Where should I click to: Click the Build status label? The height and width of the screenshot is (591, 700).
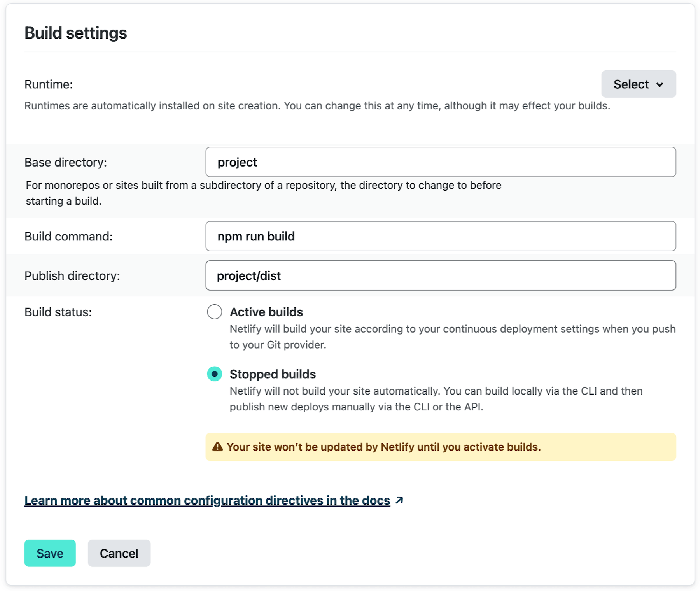point(58,312)
